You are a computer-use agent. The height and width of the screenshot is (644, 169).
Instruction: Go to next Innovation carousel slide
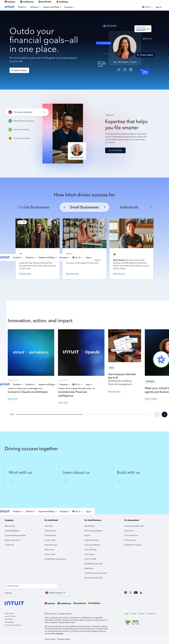tap(165, 414)
